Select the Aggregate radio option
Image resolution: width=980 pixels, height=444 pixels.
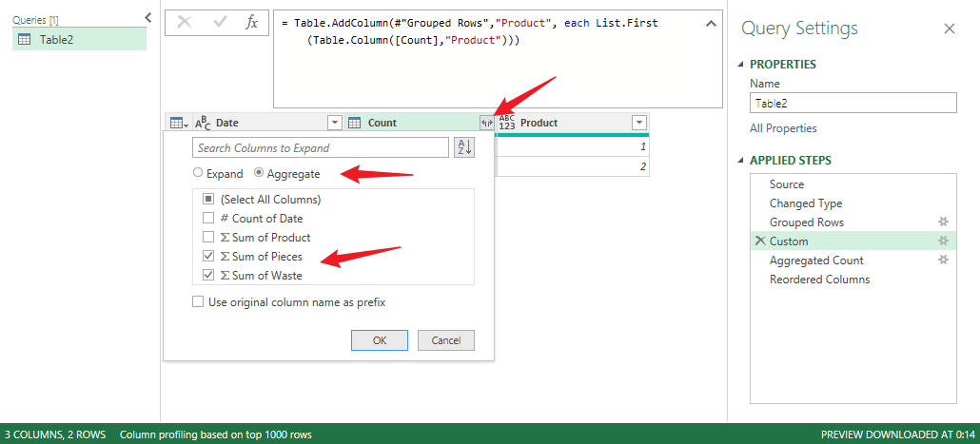258,173
